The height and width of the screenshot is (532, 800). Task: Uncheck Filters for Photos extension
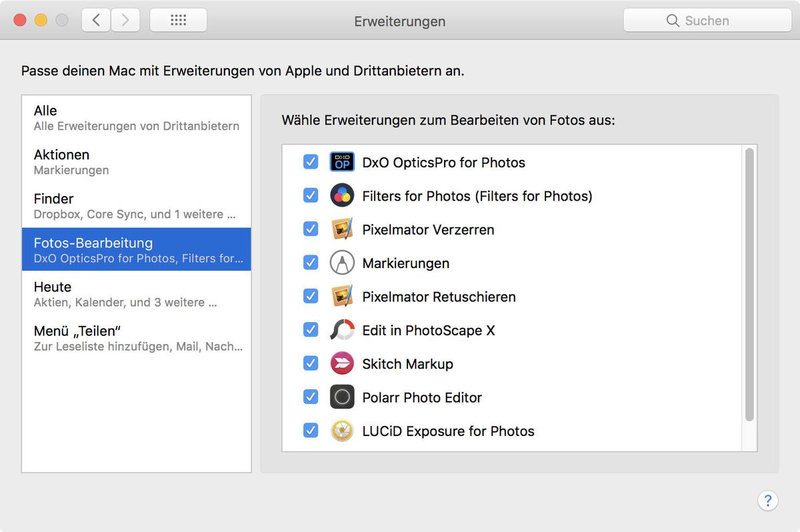tap(311, 195)
